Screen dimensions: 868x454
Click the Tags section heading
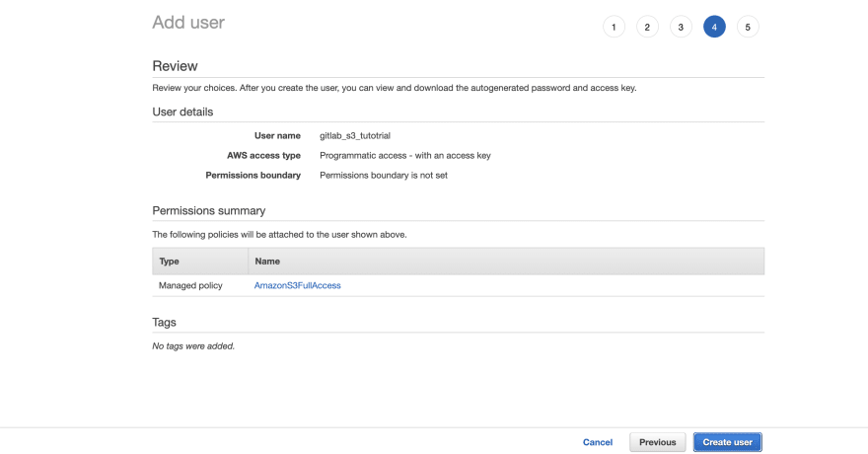tap(164, 322)
